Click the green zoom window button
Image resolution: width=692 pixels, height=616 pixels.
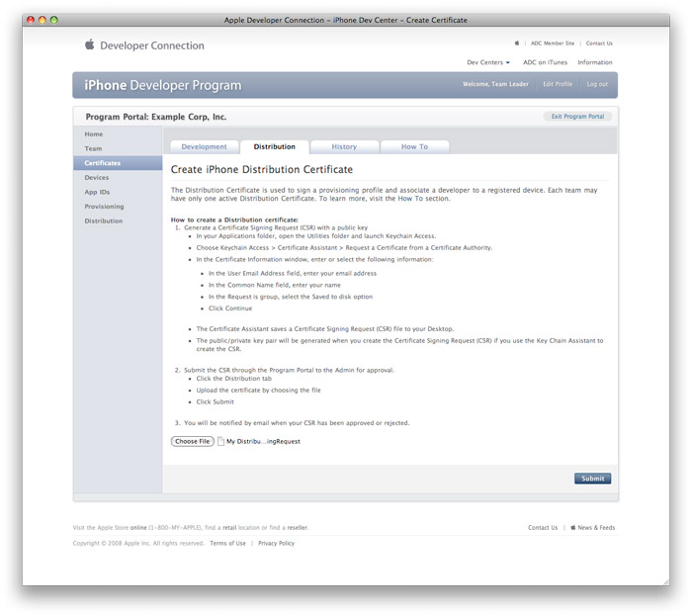pyautogui.click(x=53, y=20)
